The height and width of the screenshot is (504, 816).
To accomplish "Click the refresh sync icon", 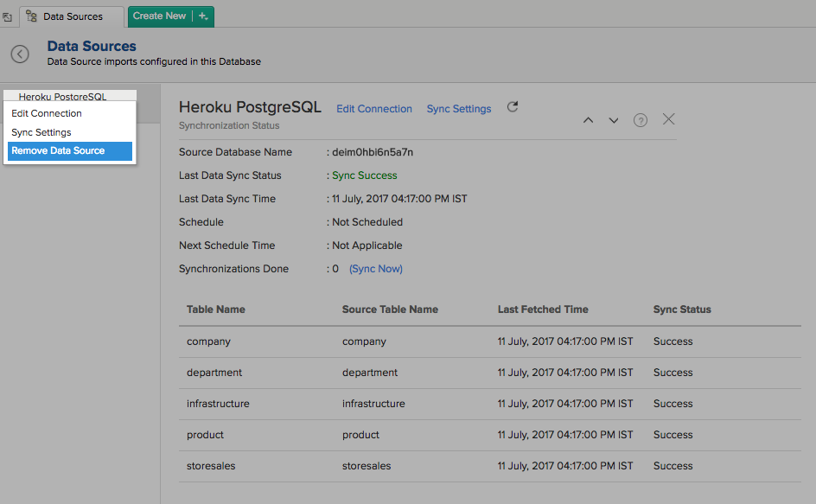I will pos(513,107).
